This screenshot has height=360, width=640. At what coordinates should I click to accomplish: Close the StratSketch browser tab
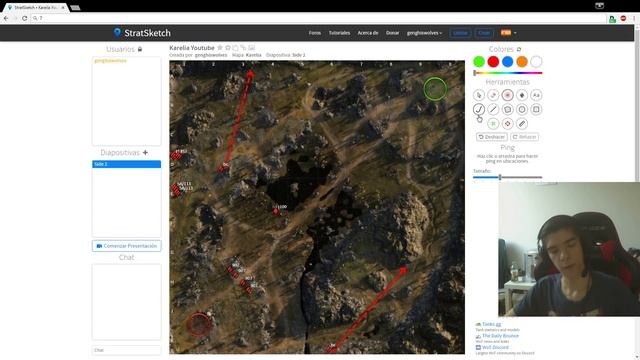tap(62, 8)
